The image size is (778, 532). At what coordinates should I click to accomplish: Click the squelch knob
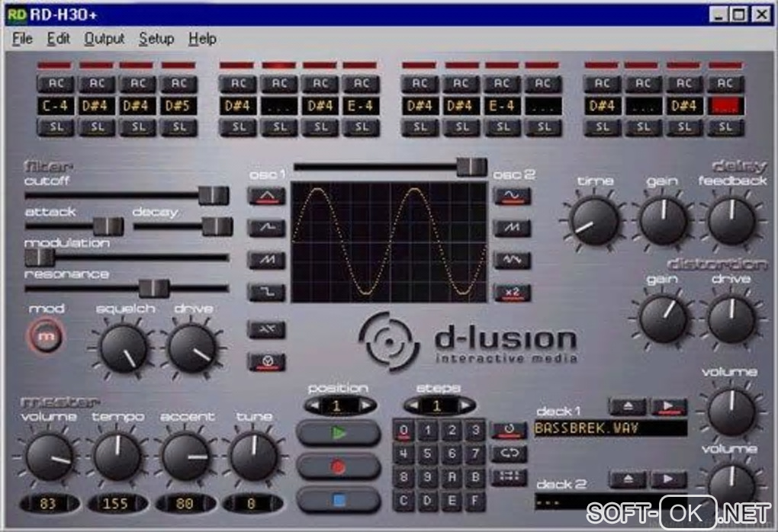tap(123, 349)
